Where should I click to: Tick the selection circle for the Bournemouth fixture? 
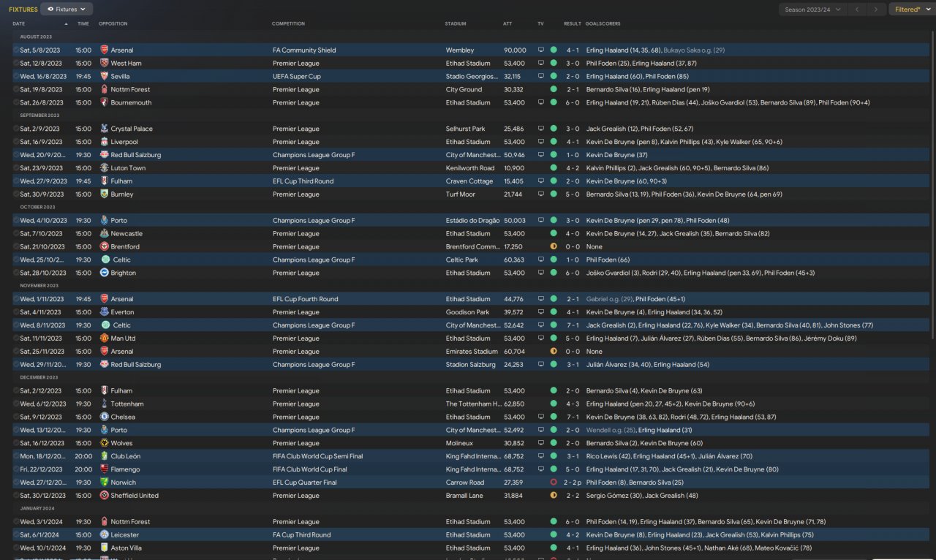point(16,103)
